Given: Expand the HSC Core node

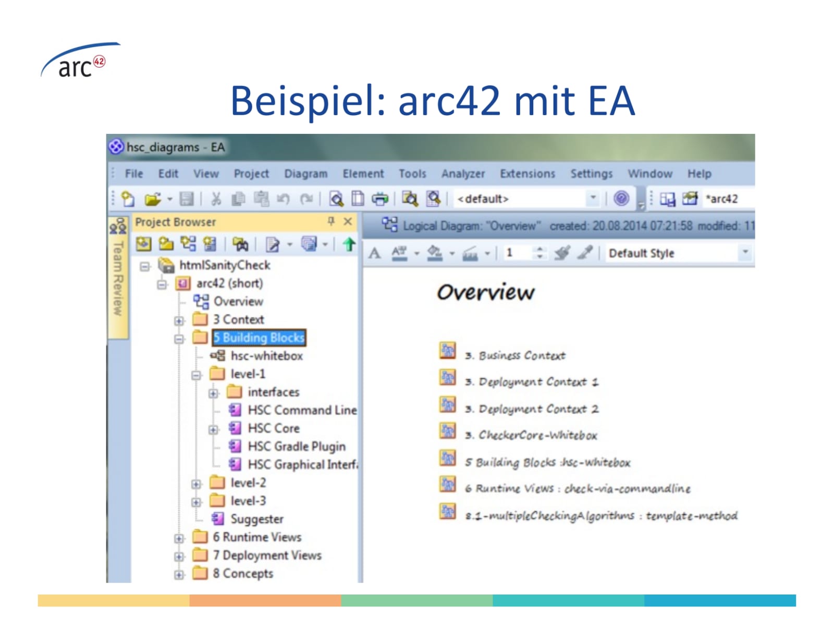Looking at the screenshot, I should (x=213, y=429).
